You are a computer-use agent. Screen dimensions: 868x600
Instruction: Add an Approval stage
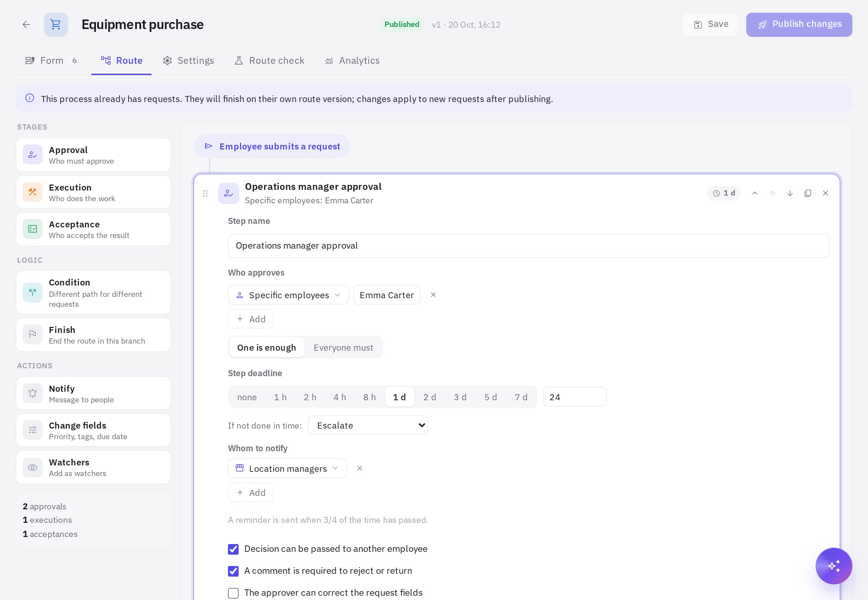point(93,155)
